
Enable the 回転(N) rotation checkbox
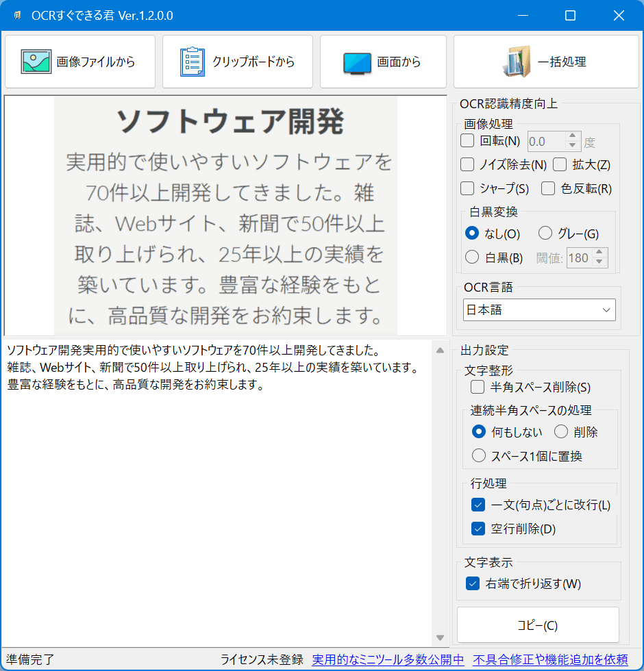pos(468,141)
